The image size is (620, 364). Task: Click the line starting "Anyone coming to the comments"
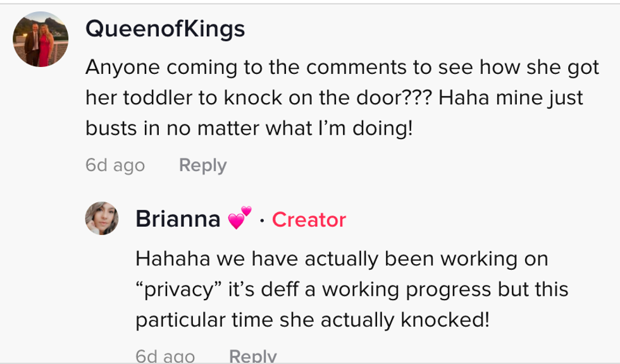pos(342,67)
